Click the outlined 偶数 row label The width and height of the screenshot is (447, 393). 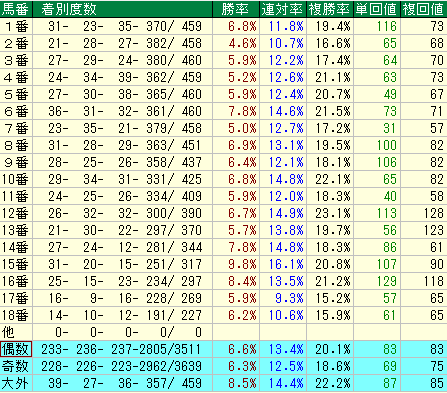16,349
